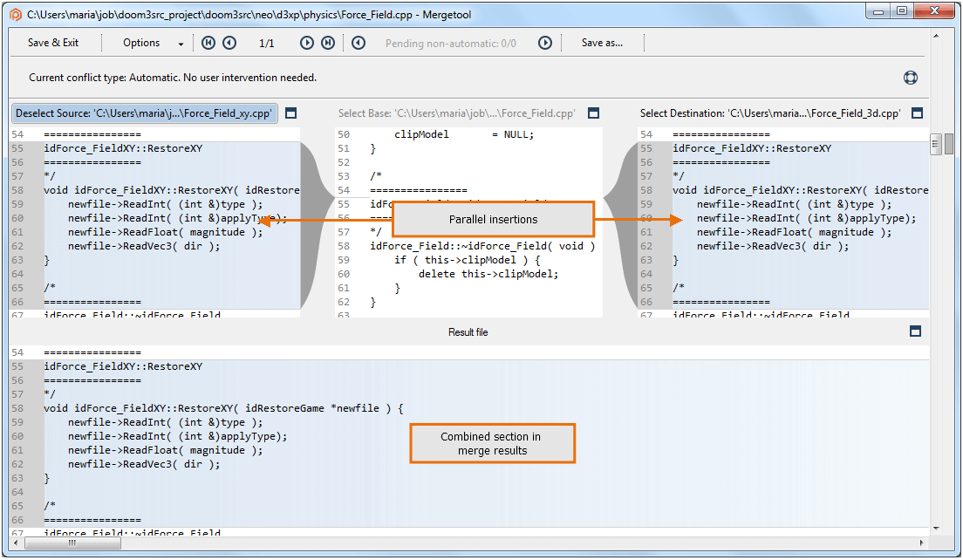Screen dimensions: 963x560
Task: Minimize the Mergetool window
Action: point(878,11)
